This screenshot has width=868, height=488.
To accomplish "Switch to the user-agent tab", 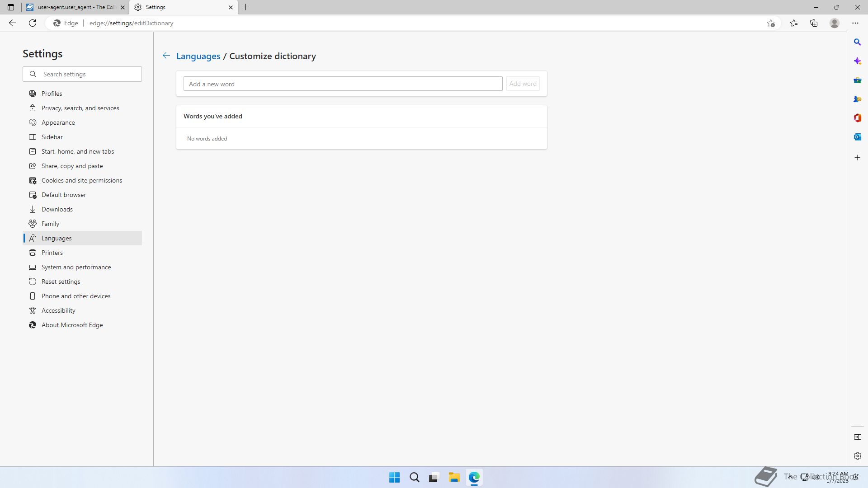I will pyautogui.click(x=75, y=7).
